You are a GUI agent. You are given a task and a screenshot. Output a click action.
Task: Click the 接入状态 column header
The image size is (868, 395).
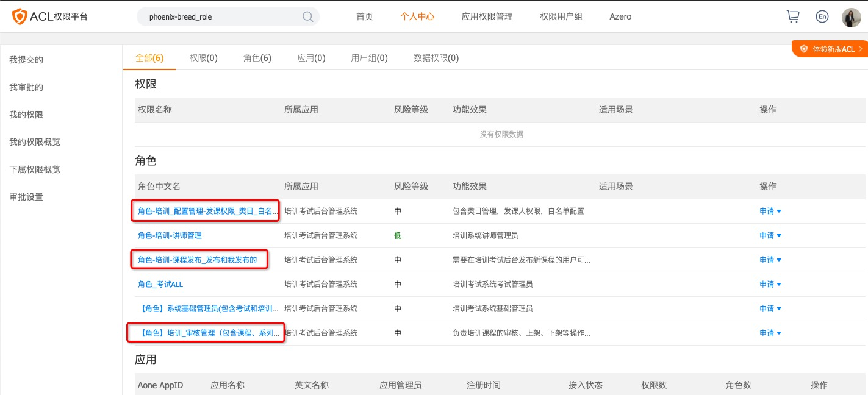tap(586, 385)
